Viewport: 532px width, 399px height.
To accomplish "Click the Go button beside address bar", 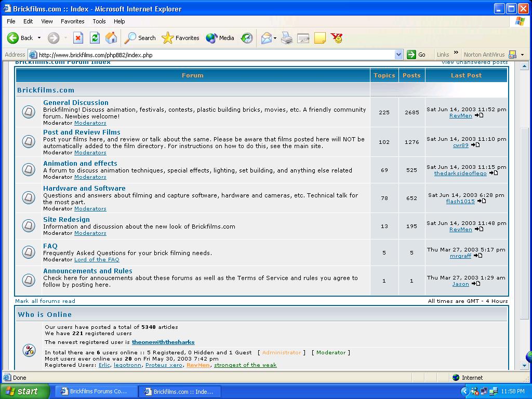I will click(416, 55).
